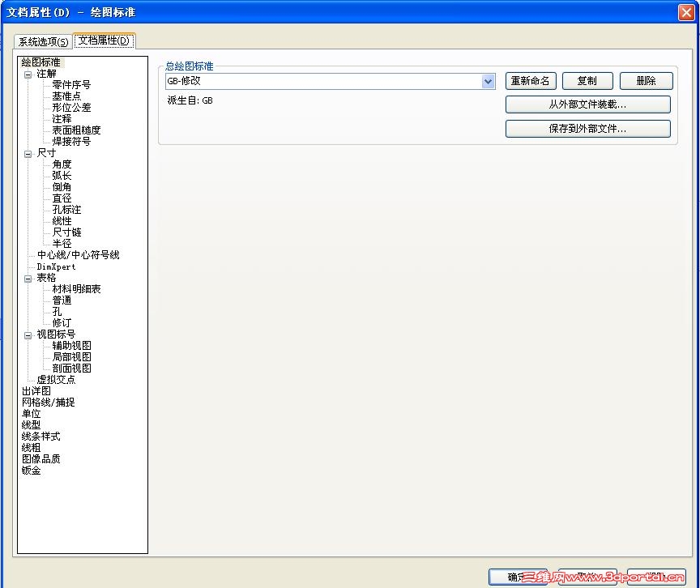Select 钣金 tree item

pyautogui.click(x=32, y=471)
